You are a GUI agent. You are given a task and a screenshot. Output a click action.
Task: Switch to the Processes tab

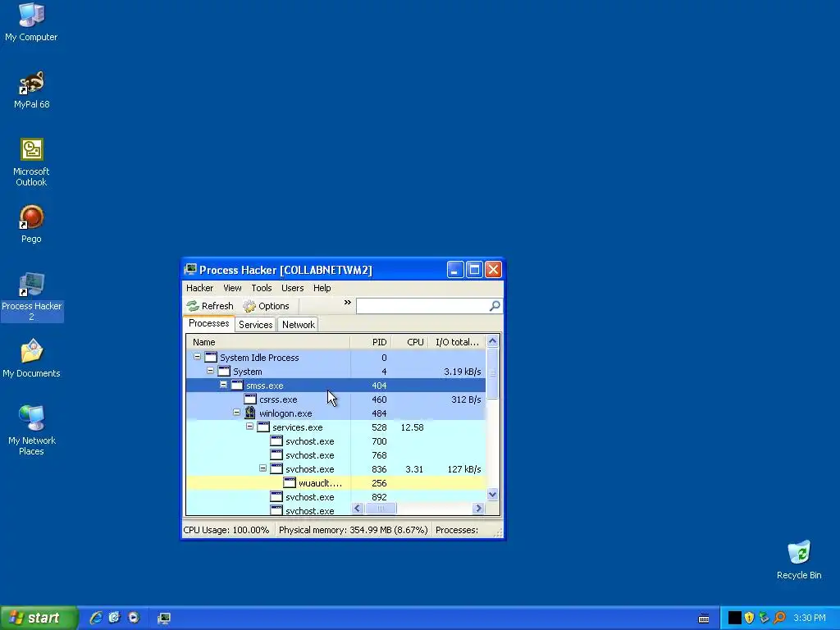coord(209,323)
